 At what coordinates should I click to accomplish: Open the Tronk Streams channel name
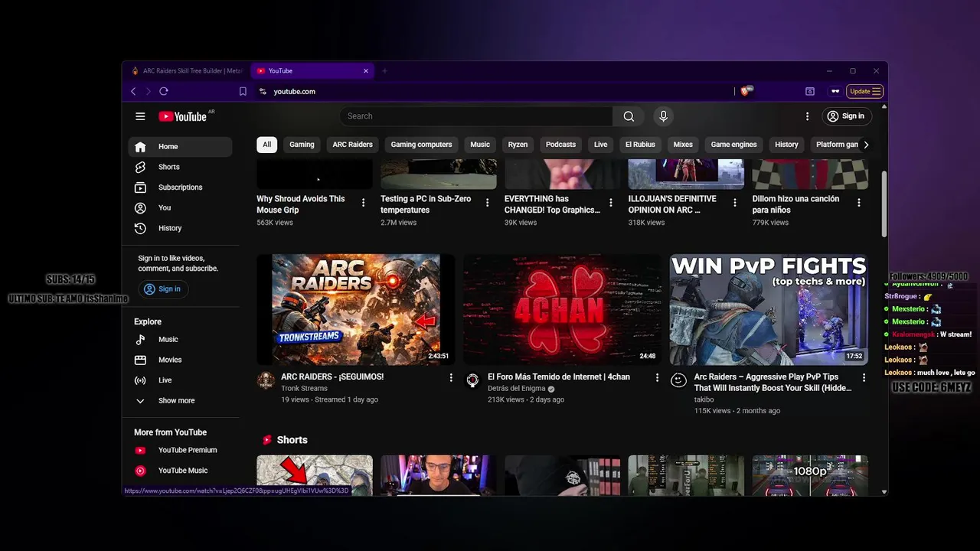point(304,389)
